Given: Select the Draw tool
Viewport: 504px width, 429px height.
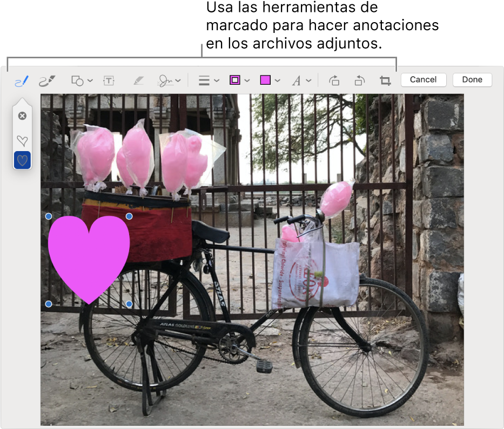Looking at the screenshot, I should [x=48, y=81].
